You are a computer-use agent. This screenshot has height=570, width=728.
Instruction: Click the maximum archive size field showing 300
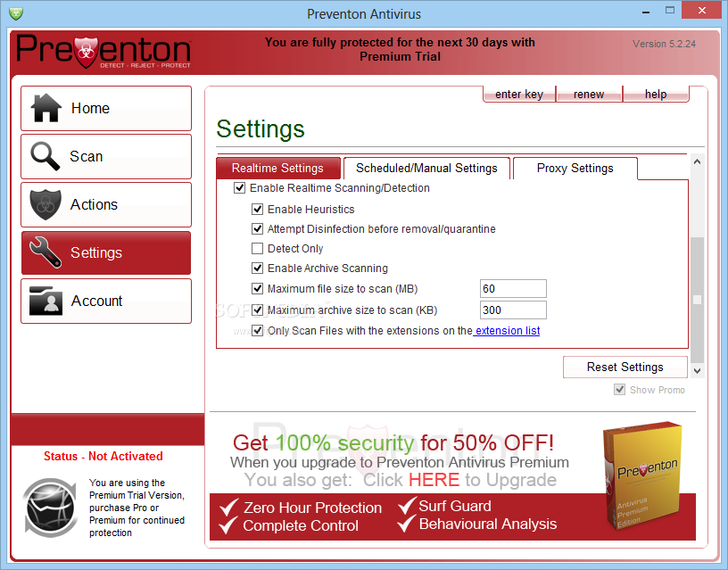[x=513, y=310]
